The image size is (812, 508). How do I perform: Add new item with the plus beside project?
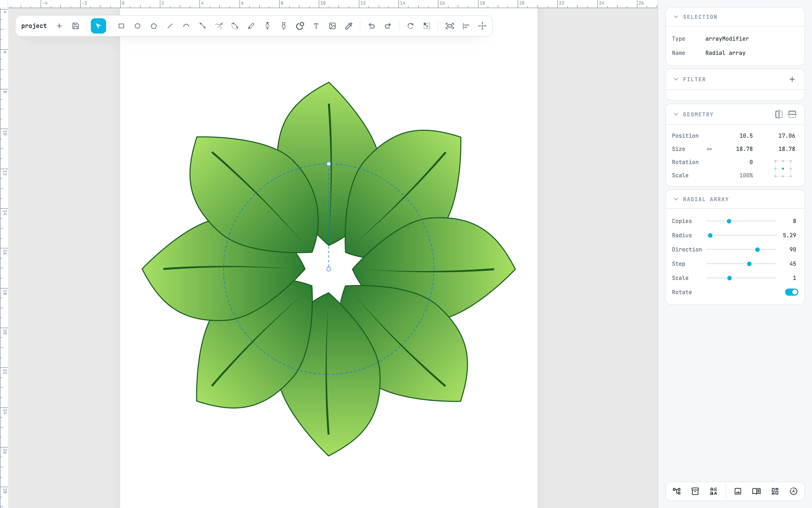[59, 26]
